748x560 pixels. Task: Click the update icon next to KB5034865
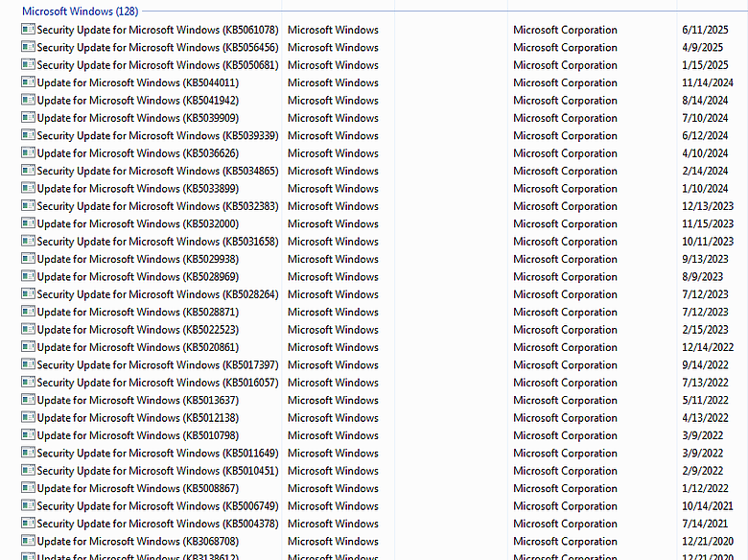click(x=28, y=171)
